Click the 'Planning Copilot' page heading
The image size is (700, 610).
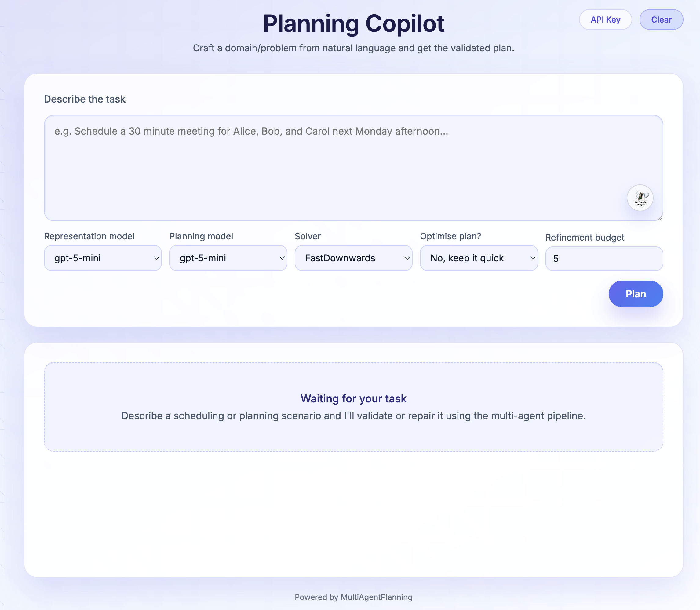tap(353, 24)
